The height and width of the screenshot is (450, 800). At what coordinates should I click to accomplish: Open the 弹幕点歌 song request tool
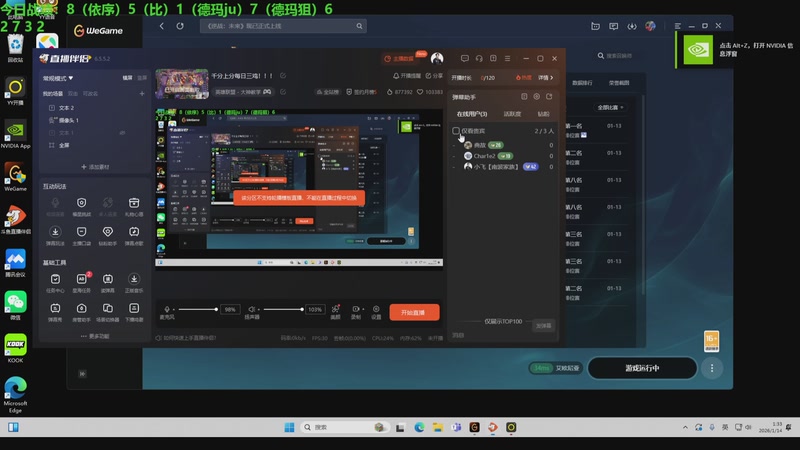134,236
